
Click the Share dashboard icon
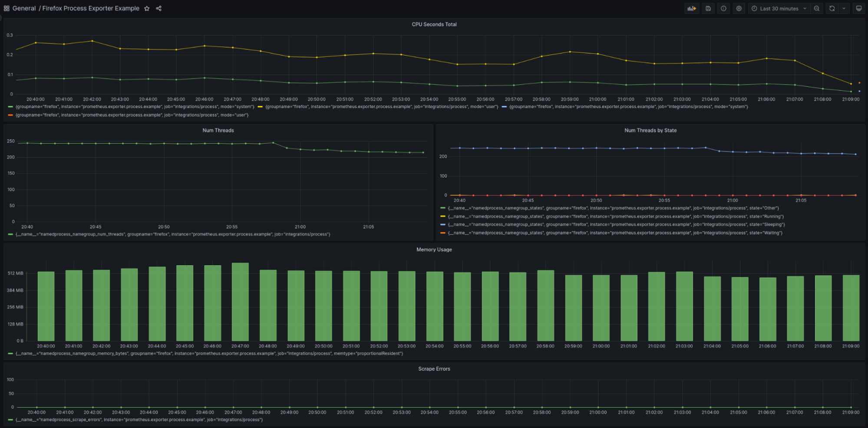pyautogui.click(x=158, y=8)
